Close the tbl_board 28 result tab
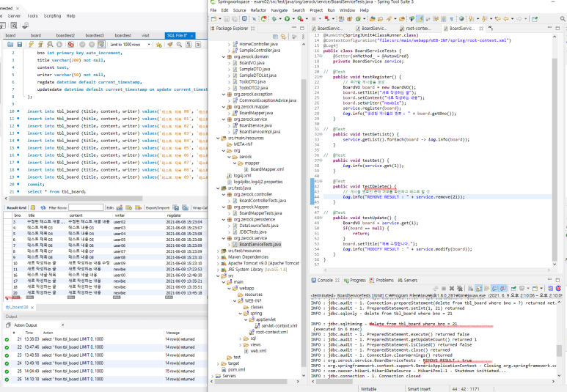 point(32,308)
